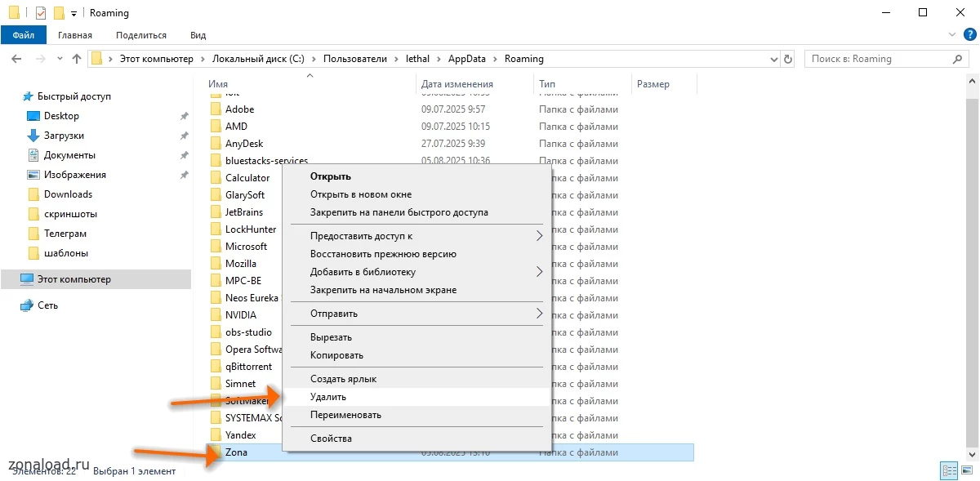980x481 pixels.
Task: Open address bar history dropdown
Action: [x=774, y=59]
